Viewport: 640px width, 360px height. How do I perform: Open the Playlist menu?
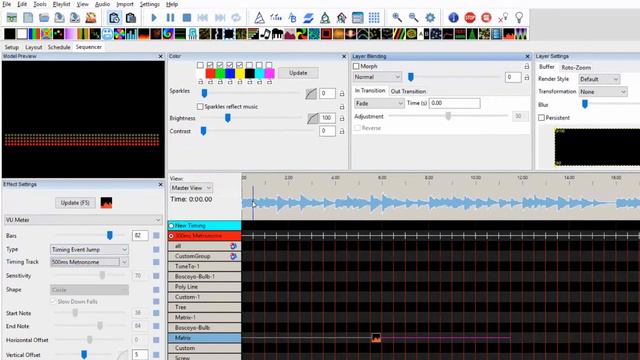(x=61, y=4)
